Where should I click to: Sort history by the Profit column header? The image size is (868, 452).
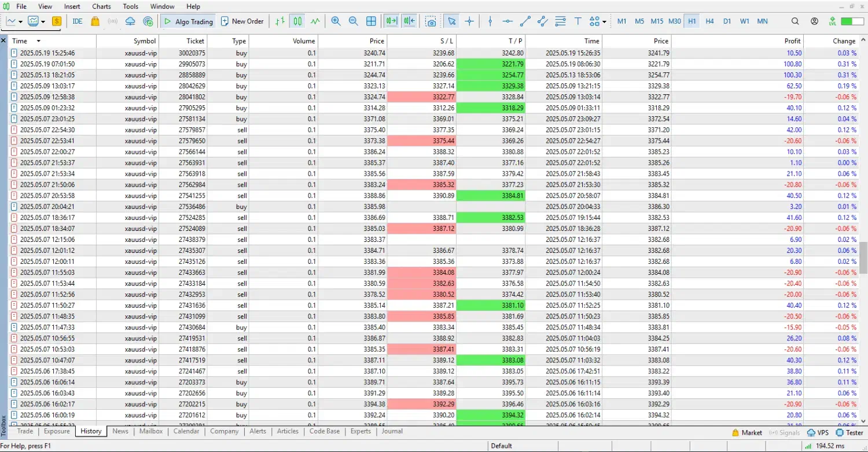(792, 41)
